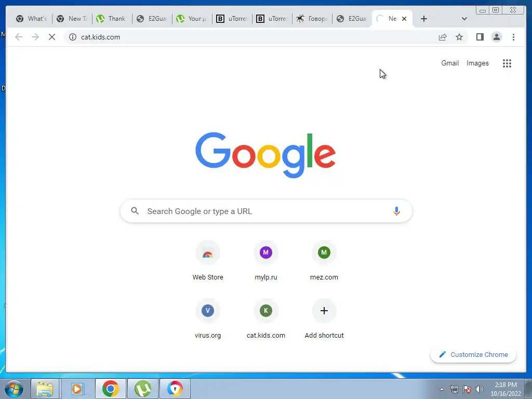This screenshot has width=532, height=399.
Task: Open the Web Store shortcut
Action: click(x=208, y=261)
